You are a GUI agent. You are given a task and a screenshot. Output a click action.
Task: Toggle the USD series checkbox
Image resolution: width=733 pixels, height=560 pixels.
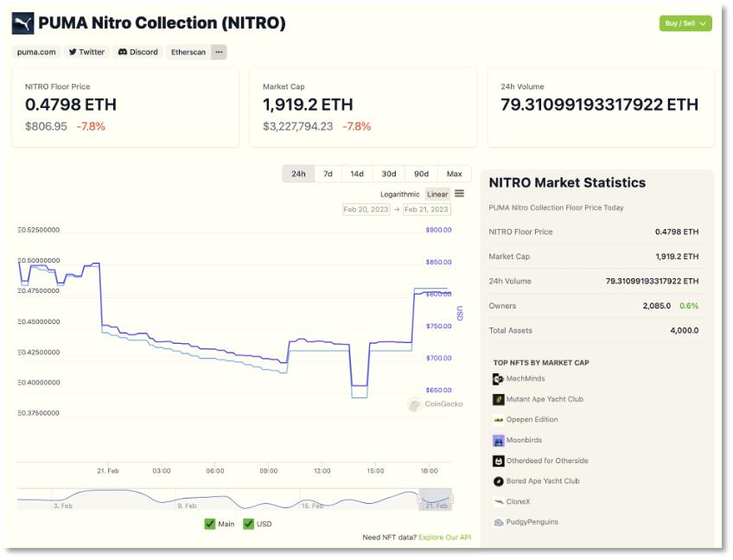tap(248, 524)
